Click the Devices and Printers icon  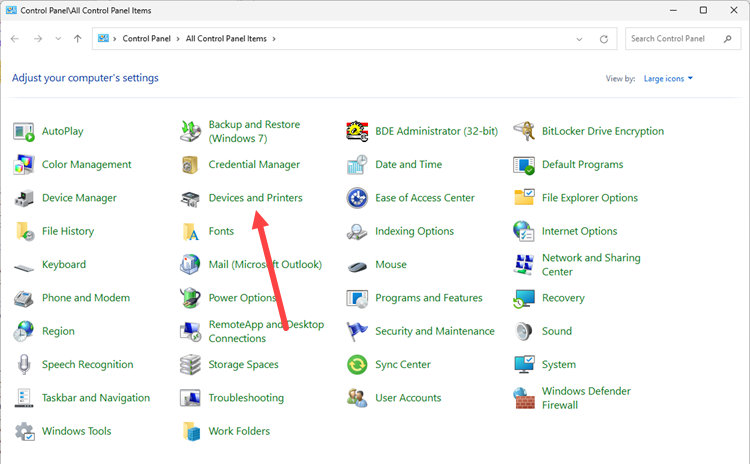click(190, 198)
